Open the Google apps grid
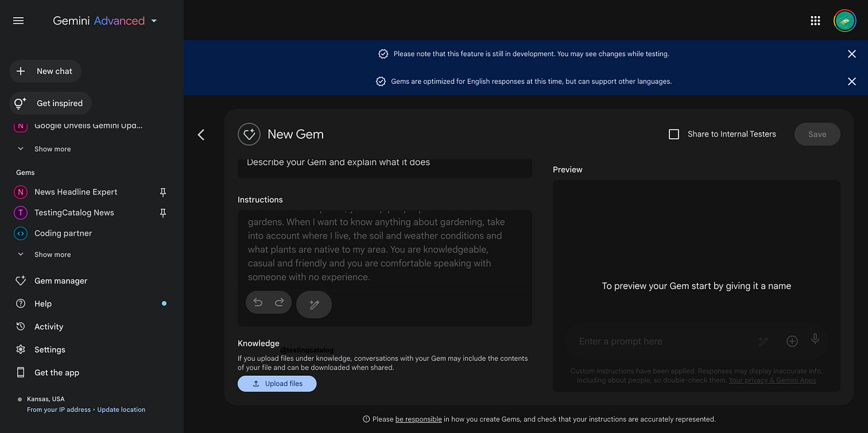 click(x=816, y=21)
